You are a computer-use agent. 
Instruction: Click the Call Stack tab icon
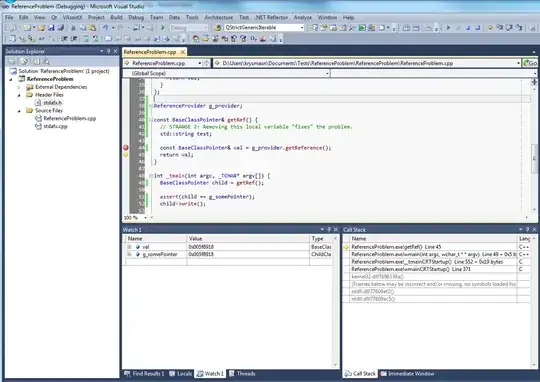point(348,373)
